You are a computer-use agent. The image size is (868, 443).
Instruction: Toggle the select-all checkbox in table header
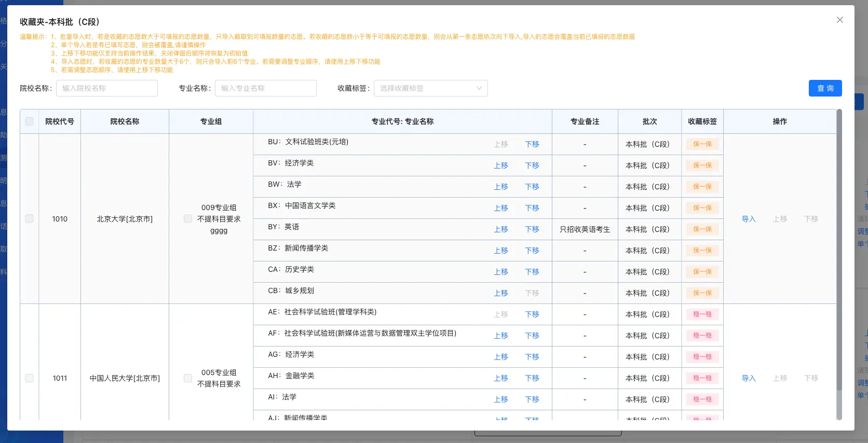point(30,121)
